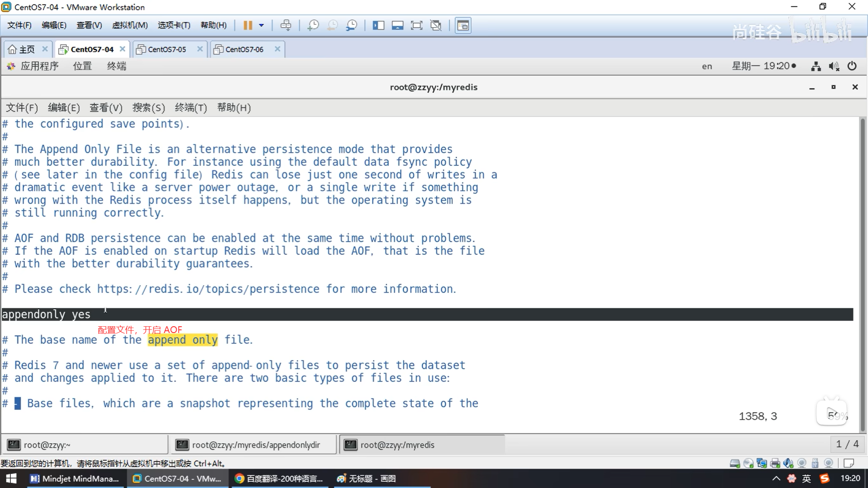
Task: Close the CentOS7-06 tab
Action: click(278, 49)
